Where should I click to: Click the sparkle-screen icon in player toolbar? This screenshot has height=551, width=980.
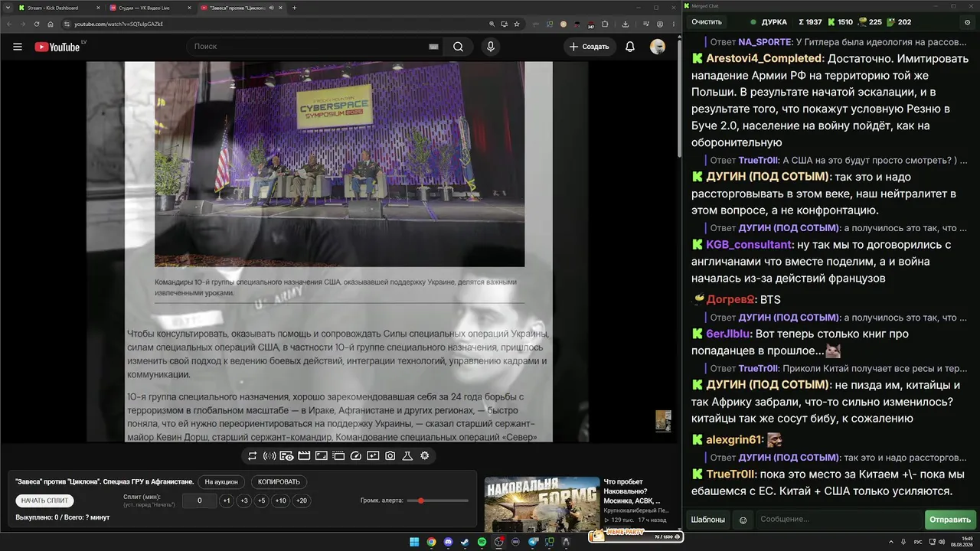(x=373, y=456)
